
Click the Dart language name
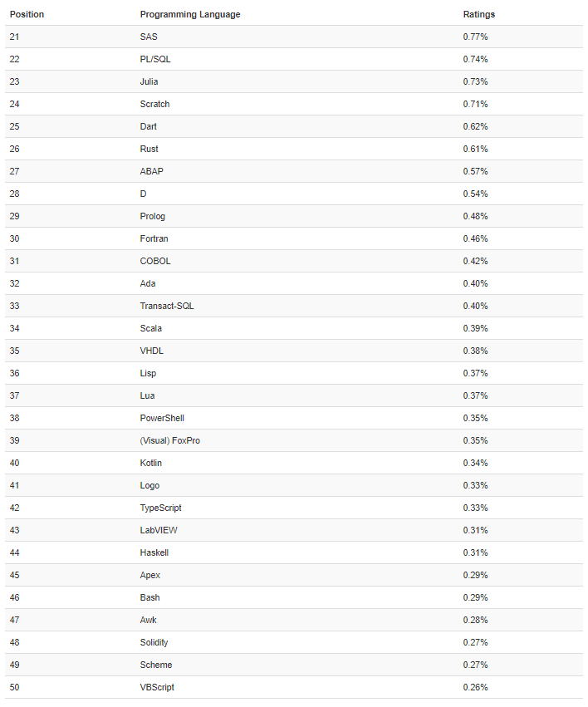tap(148, 126)
